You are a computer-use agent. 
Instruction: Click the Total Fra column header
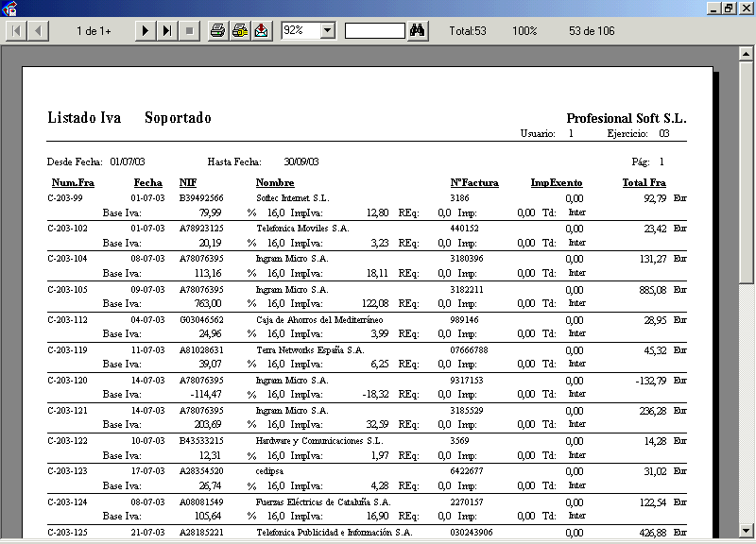[x=644, y=182]
